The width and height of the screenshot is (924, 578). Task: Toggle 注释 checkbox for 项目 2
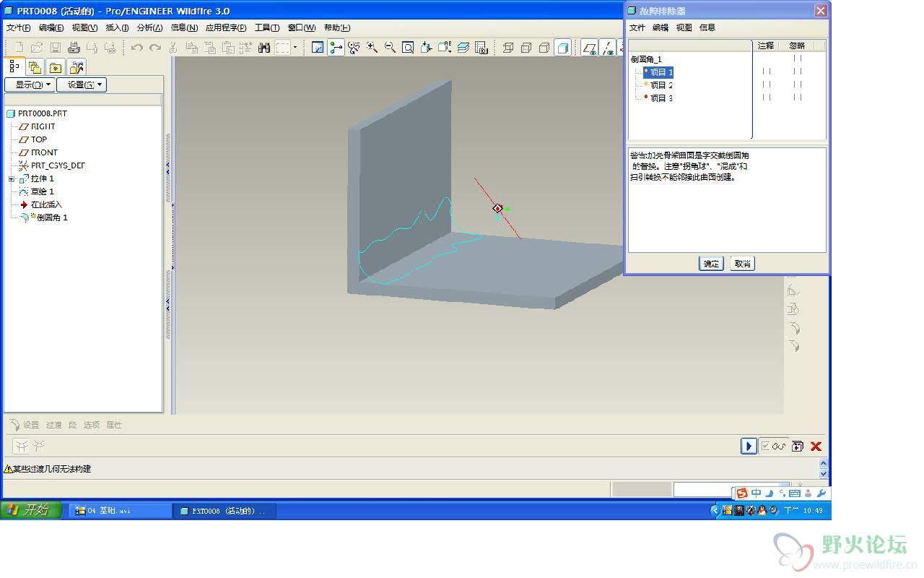(766, 85)
